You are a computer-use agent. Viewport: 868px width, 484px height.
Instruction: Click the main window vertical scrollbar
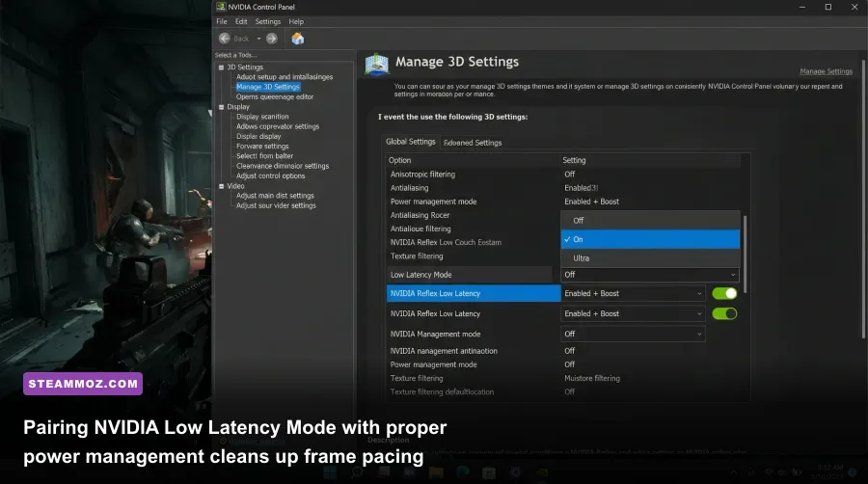click(863, 200)
